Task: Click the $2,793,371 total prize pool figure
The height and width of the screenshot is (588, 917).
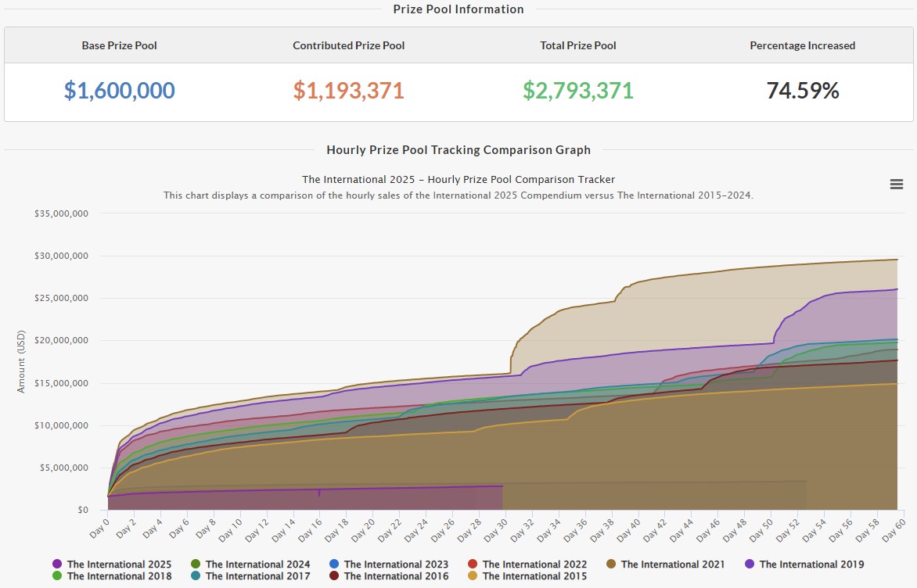Action: [577, 91]
